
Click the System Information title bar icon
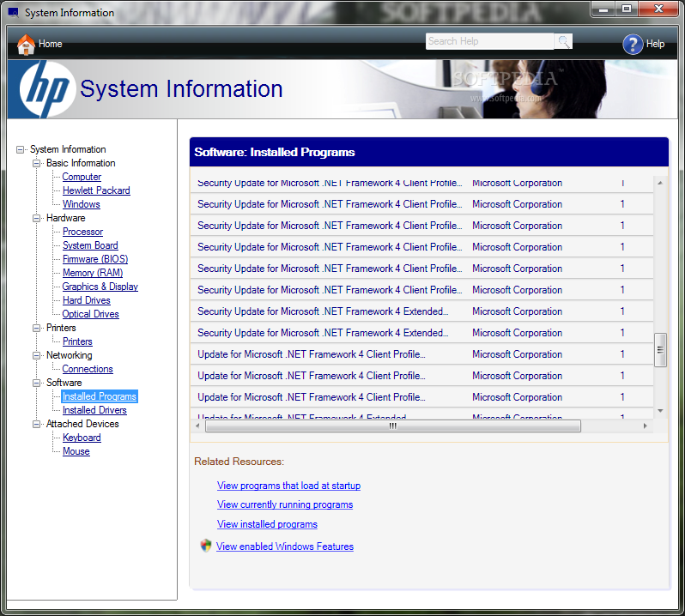click(x=14, y=13)
